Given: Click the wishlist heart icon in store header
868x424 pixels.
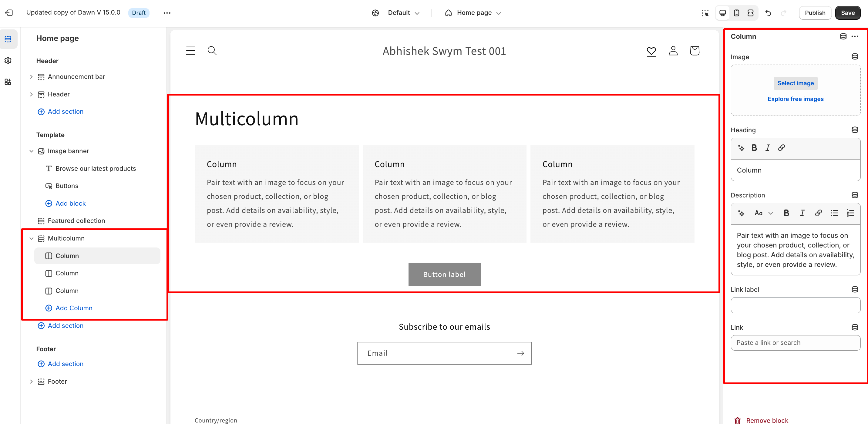Looking at the screenshot, I should (651, 51).
